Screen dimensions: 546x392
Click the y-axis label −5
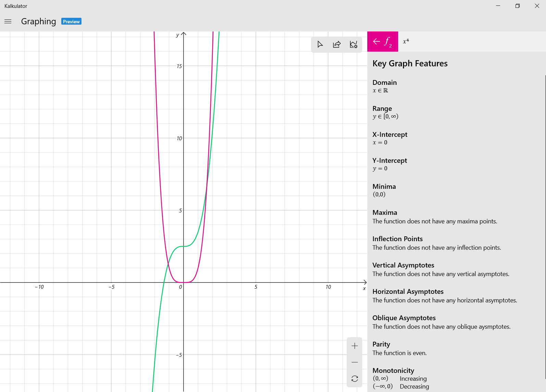pyautogui.click(x=179, y=355)
